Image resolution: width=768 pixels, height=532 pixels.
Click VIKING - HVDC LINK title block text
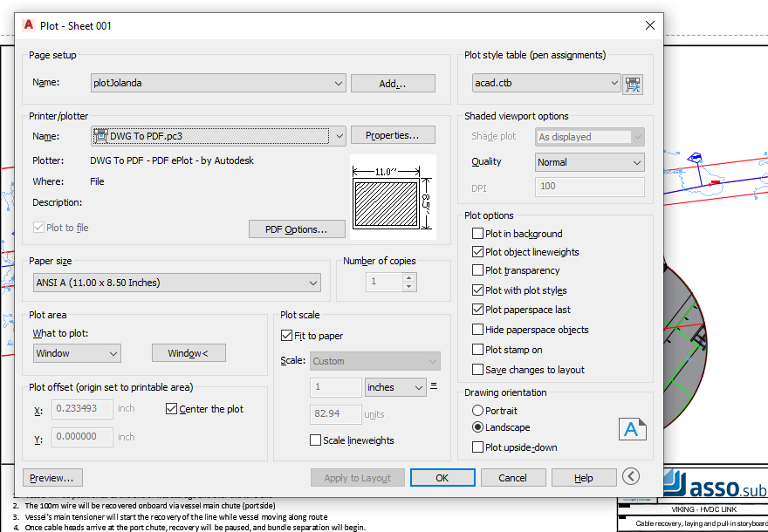tap(703, 509)
